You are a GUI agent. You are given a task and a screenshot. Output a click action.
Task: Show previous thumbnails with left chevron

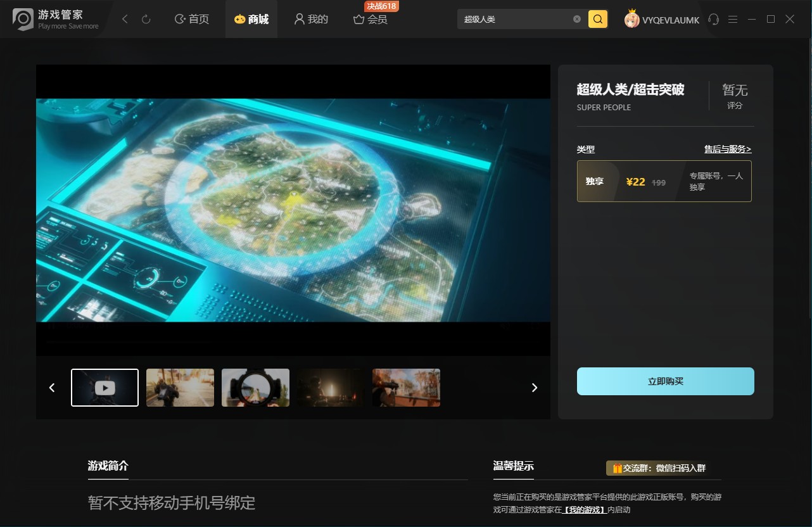(x=52, y=388)
